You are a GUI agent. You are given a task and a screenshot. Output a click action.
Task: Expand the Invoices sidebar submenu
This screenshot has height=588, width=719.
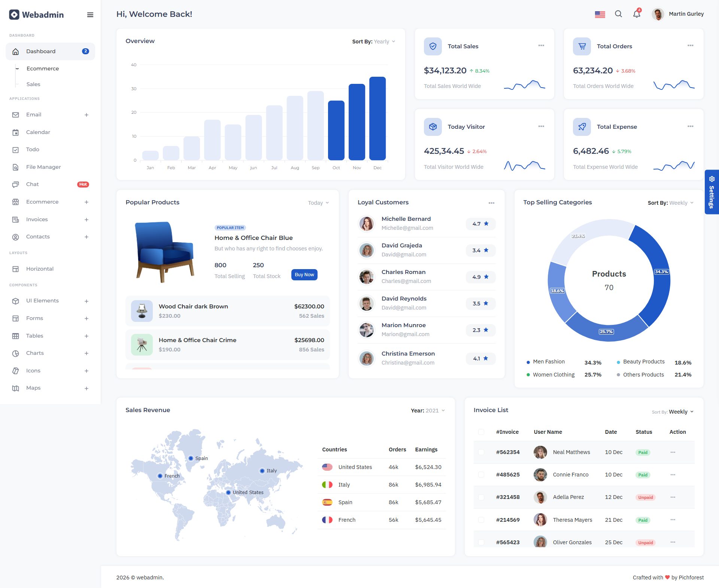(87, 220)
